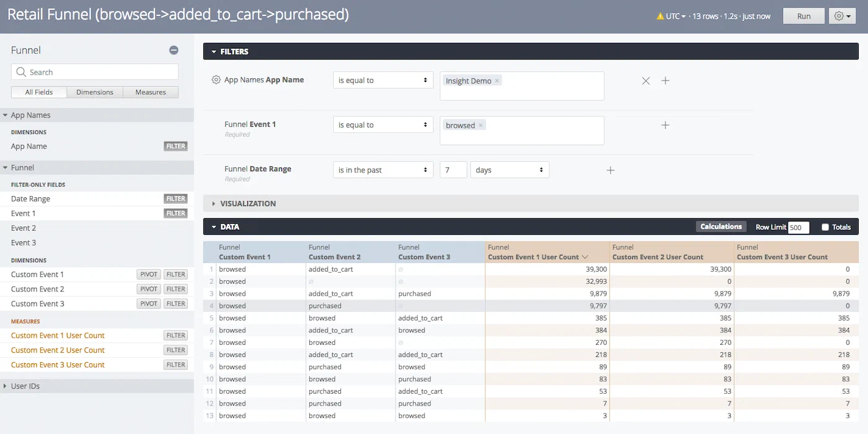
Task: Add another App Name filter value with plus
Action: (x=665, y=81)
